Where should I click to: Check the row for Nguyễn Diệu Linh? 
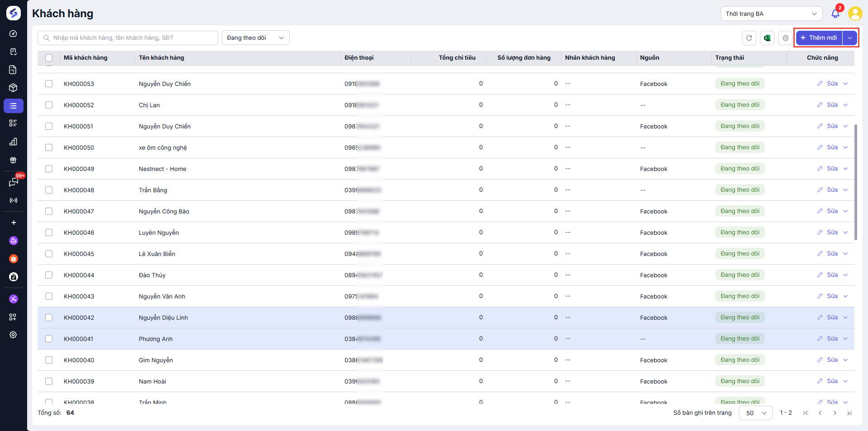tap(49, 317)
